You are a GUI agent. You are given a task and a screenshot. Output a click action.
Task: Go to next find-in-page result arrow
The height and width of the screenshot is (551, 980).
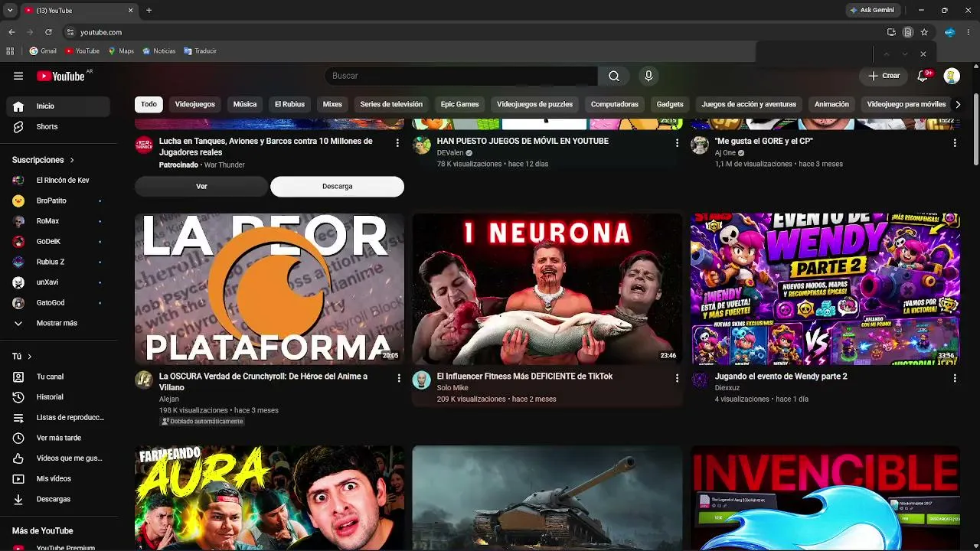(x=905, y=54)
